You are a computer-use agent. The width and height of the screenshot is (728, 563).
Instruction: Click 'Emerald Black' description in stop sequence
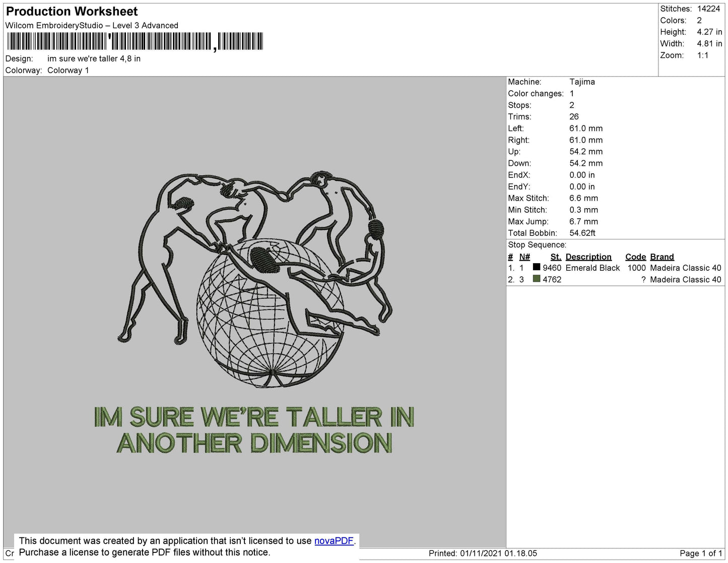pyautogui.click(x=592, y=268)
